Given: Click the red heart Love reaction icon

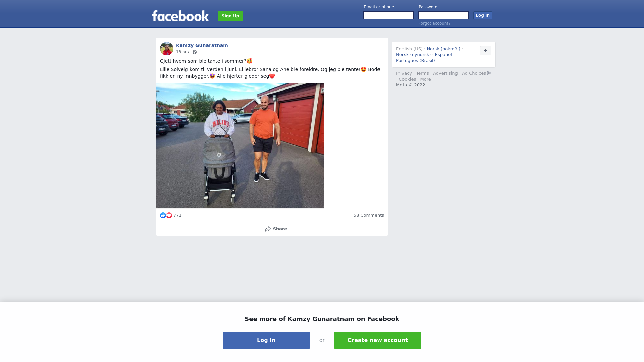Looking at the screenshot, I should (169, 215).
